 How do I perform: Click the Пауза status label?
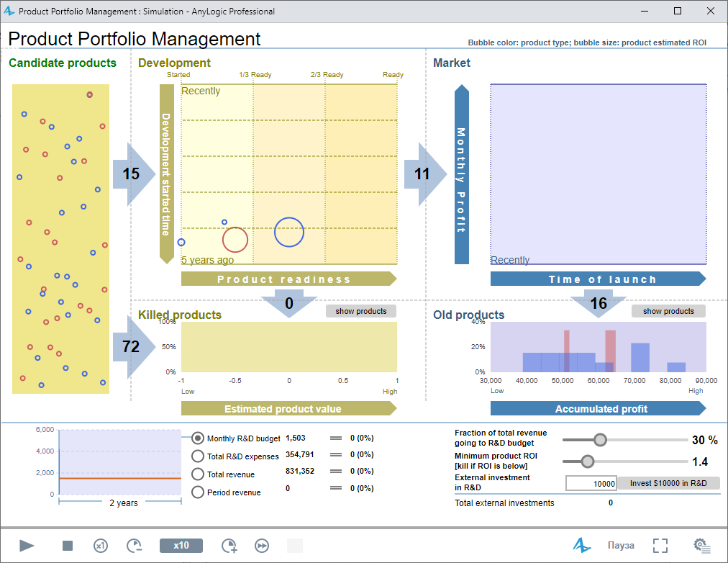pyautogui.click(x=621, y=545)
